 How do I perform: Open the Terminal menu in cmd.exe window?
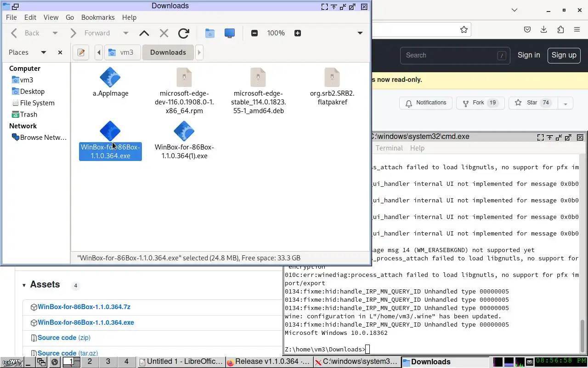(x=389, y=148)
